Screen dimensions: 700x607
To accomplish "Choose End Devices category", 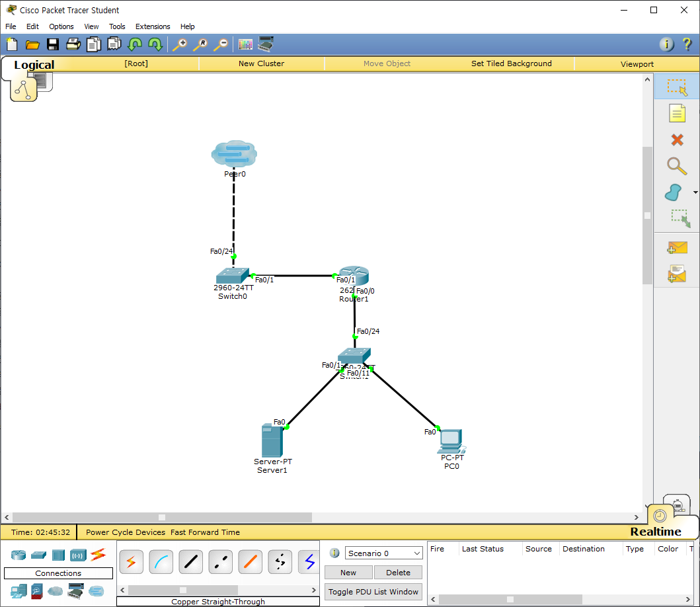I will point(19,591).
